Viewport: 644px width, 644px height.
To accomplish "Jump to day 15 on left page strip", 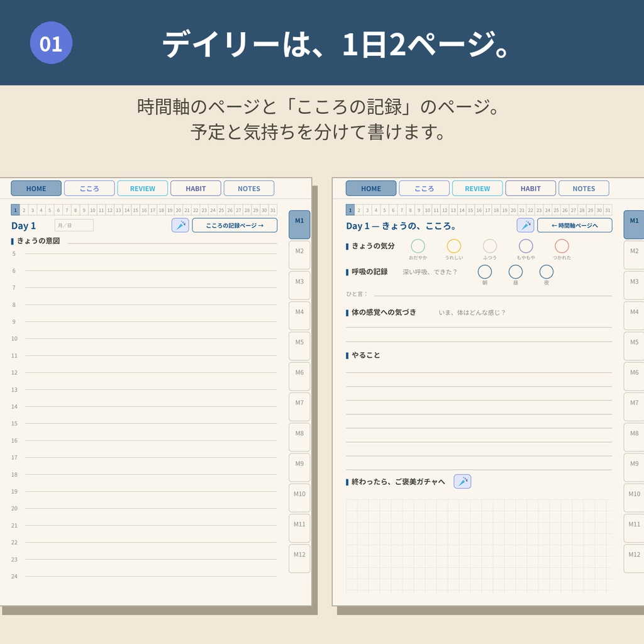I will click(x=136, y=210).
